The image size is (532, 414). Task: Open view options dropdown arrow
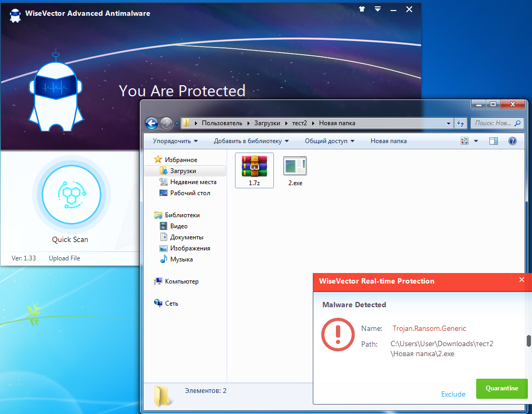click(x=476, y=141)
